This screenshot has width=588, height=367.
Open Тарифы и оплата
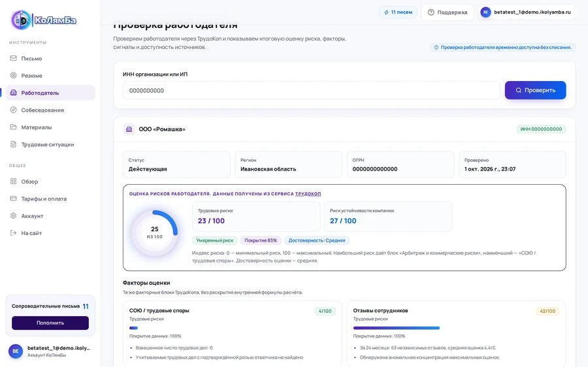[x=50, y=199]
